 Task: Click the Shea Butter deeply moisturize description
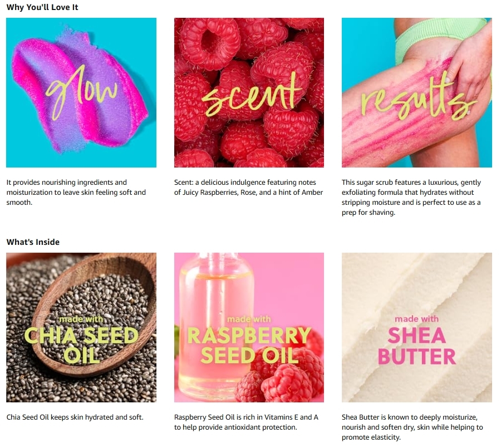tap(412, 427)
